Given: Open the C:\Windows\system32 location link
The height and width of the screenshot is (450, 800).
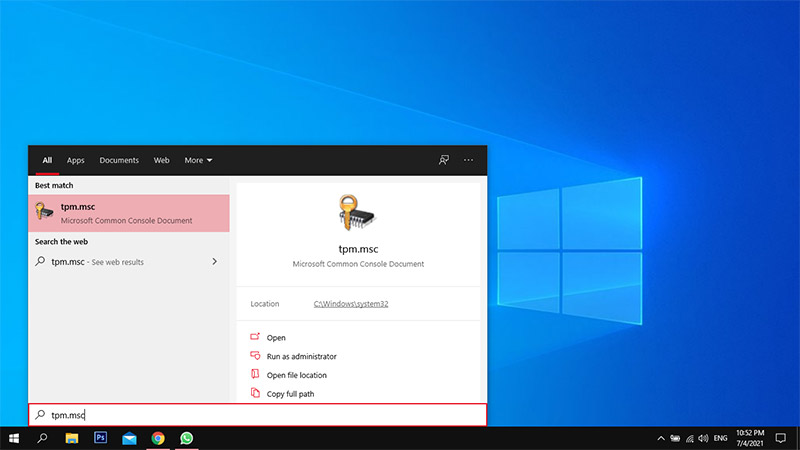Looking at the screenshot, I should 351,304.
